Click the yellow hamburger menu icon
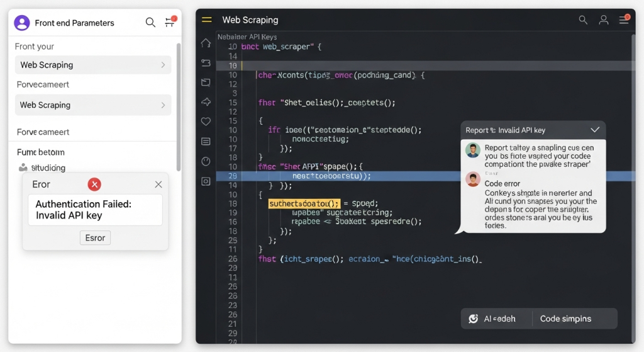 click(x=206, y=20)
